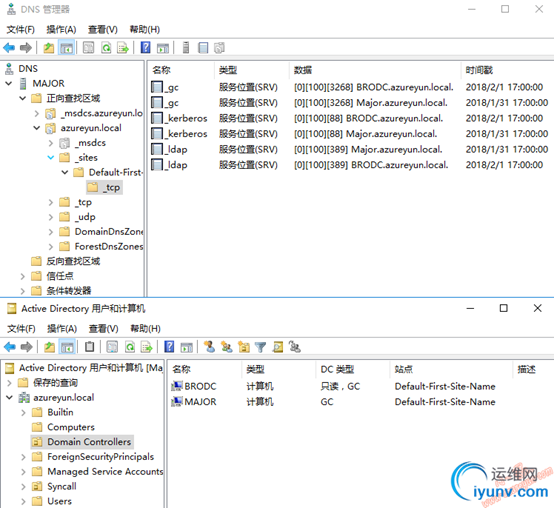Open help icon in DNS Manager toolbar
Screen dimensions: 554x508
(x=146, y=48)
